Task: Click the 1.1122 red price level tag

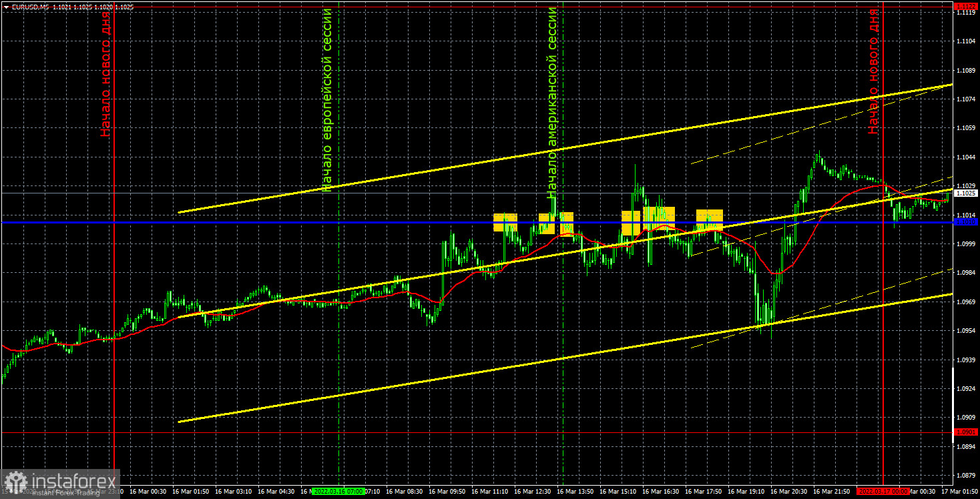Action: click(965, 6)
